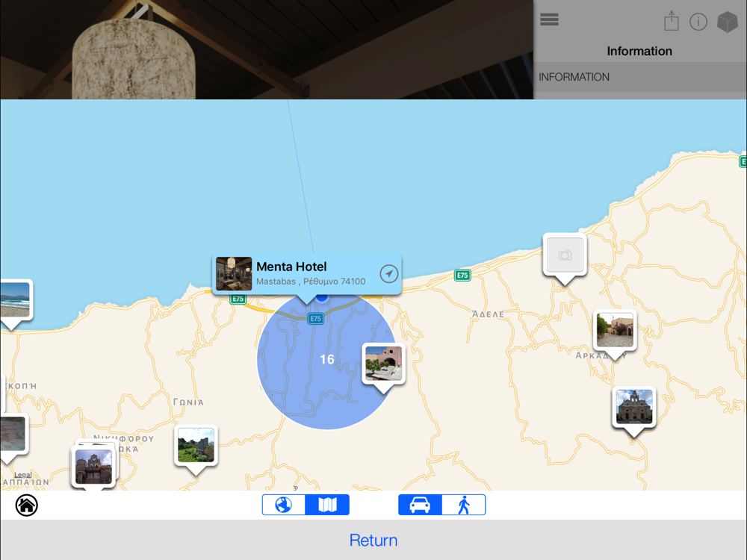Open the Legal link on the map

(23, 475)
